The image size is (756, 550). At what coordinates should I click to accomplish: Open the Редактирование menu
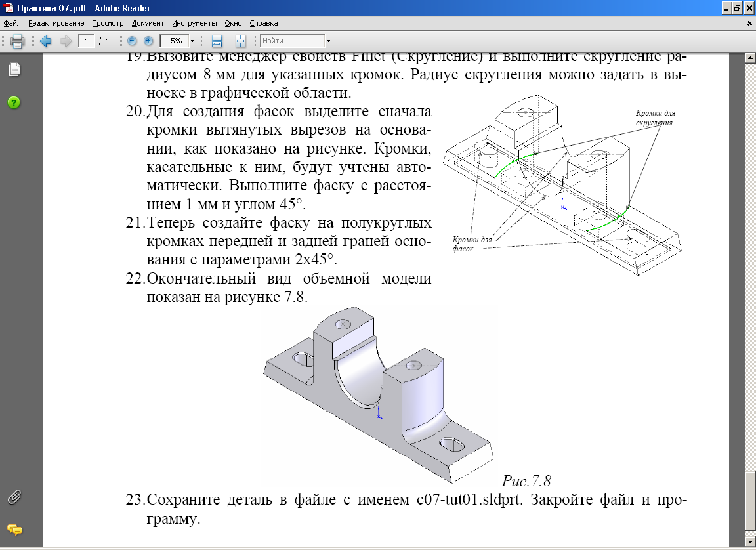pos(56,23)
